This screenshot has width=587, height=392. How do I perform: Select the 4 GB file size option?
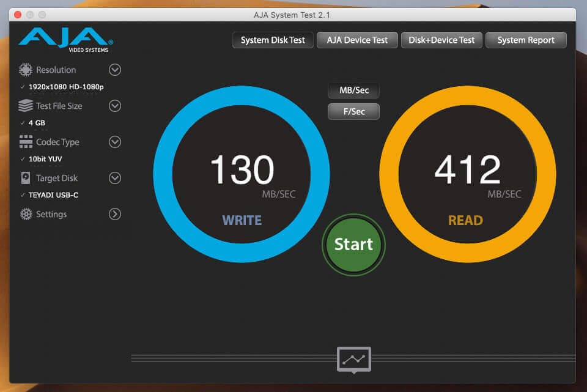37,123
